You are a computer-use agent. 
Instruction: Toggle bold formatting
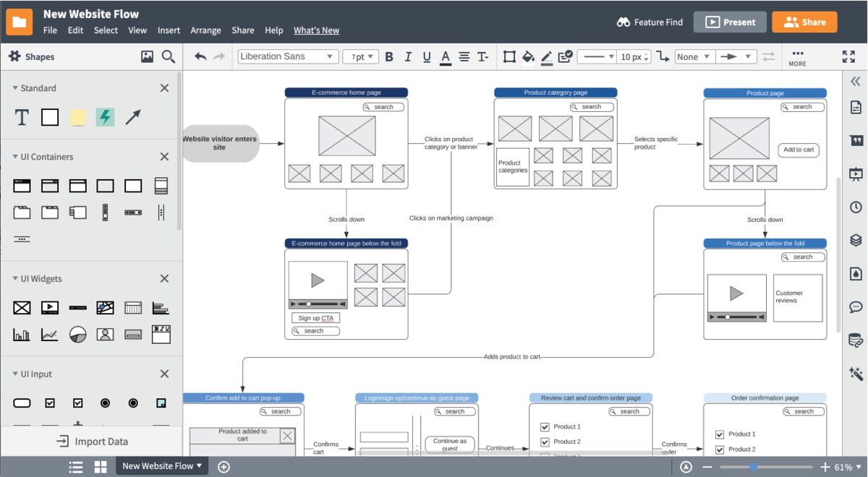pyautogui.click(x=389, y=56)
